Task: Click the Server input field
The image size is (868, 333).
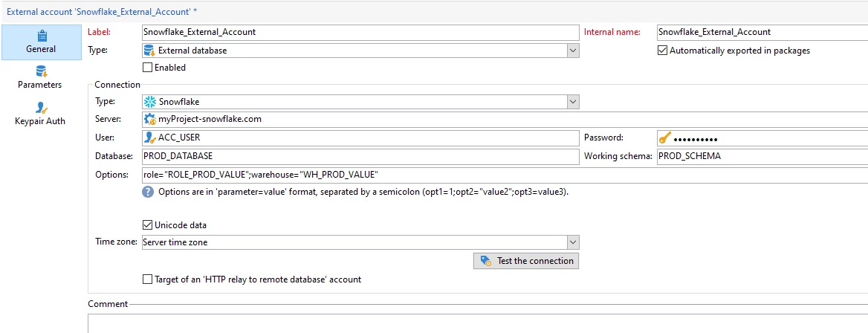Action: point(505,119)
